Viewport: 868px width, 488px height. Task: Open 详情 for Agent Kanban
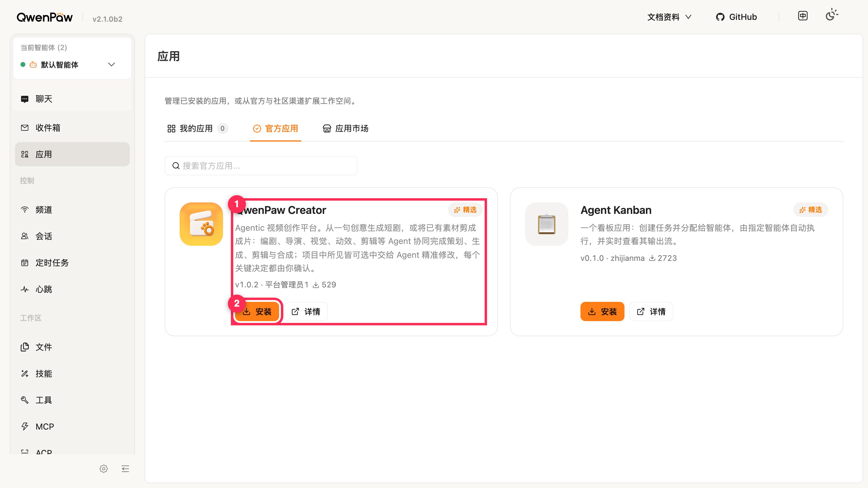coord(651,311)
